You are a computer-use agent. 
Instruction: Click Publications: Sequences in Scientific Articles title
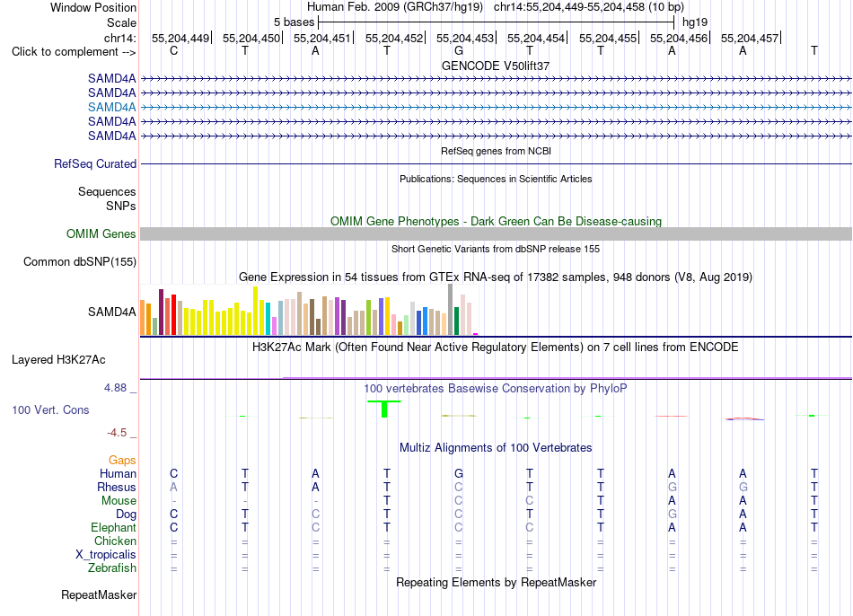pos(496,179)
